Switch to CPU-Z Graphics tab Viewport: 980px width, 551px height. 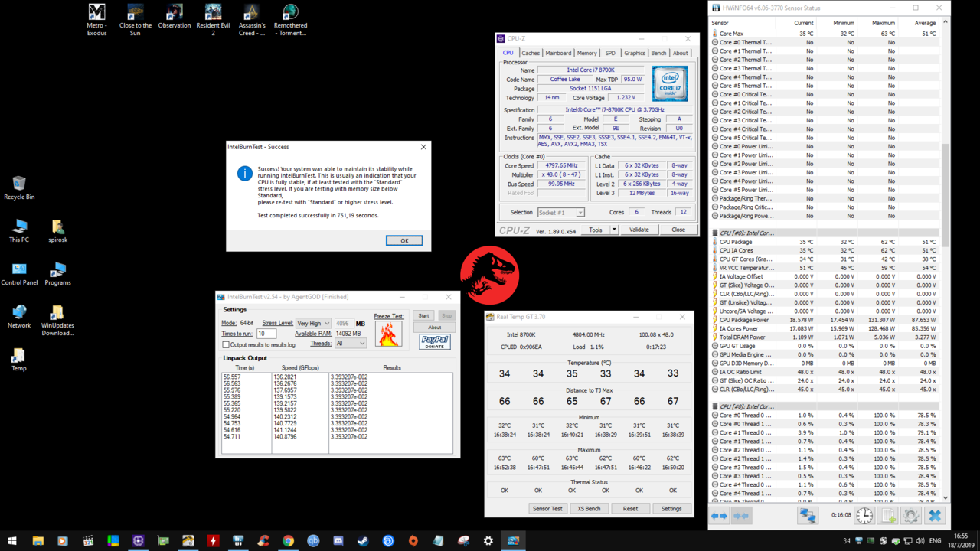[634, 53]
